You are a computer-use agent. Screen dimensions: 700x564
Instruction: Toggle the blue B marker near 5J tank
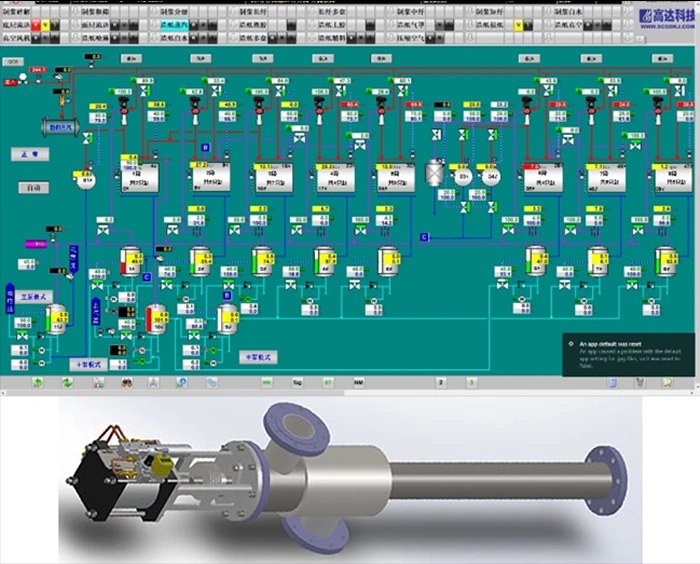(226, 296)
